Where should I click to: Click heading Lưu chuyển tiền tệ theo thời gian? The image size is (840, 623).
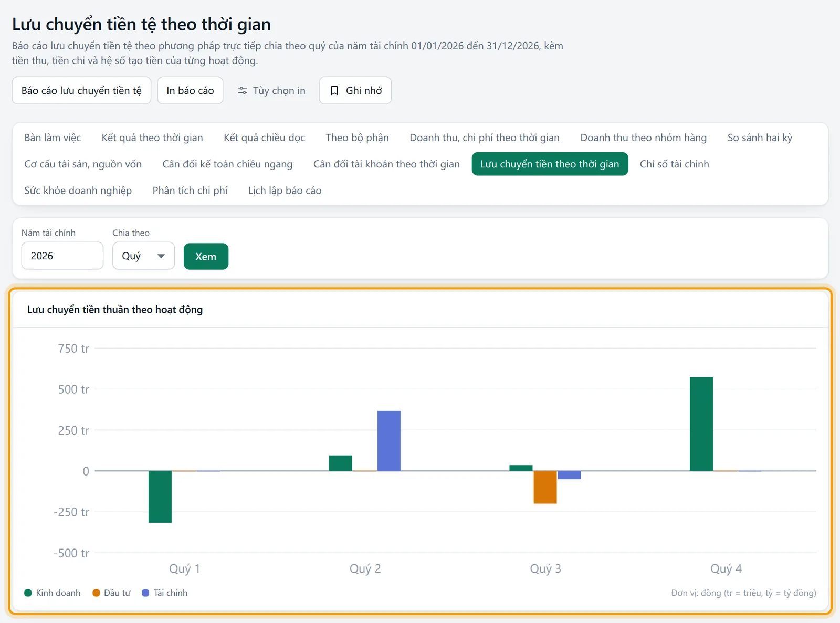pyautogui.click(x=141, y=24)
